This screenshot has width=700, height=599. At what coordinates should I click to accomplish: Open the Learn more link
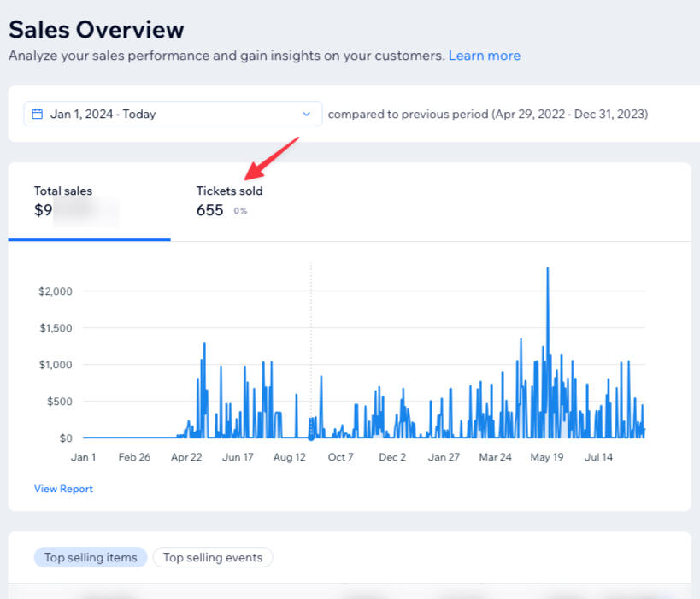(x=484, y=56)
